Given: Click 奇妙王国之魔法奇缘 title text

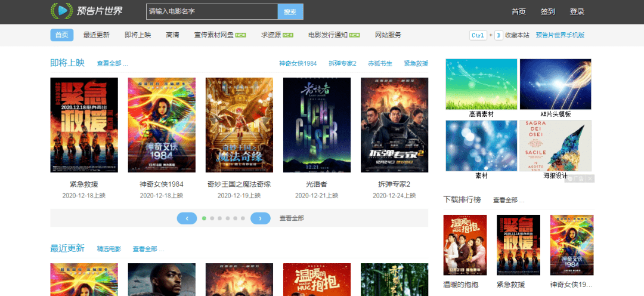Looking at the screenshot, I should point(240,184).
